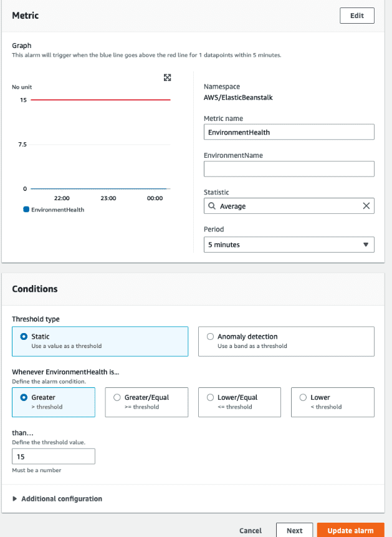Select Anomaly detection threshold type
This screenshot has width=392, height=537.
(286, 341)
